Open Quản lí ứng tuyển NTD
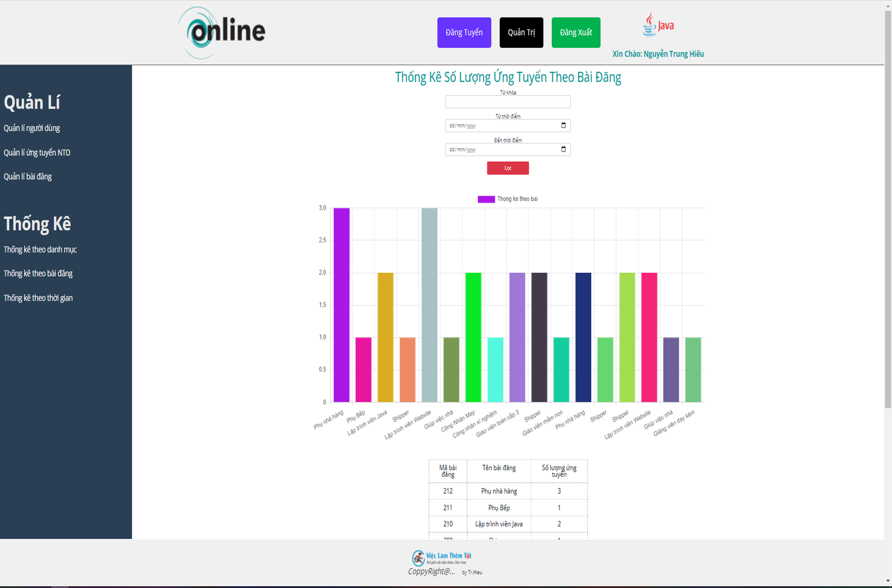 coord(37,152)
